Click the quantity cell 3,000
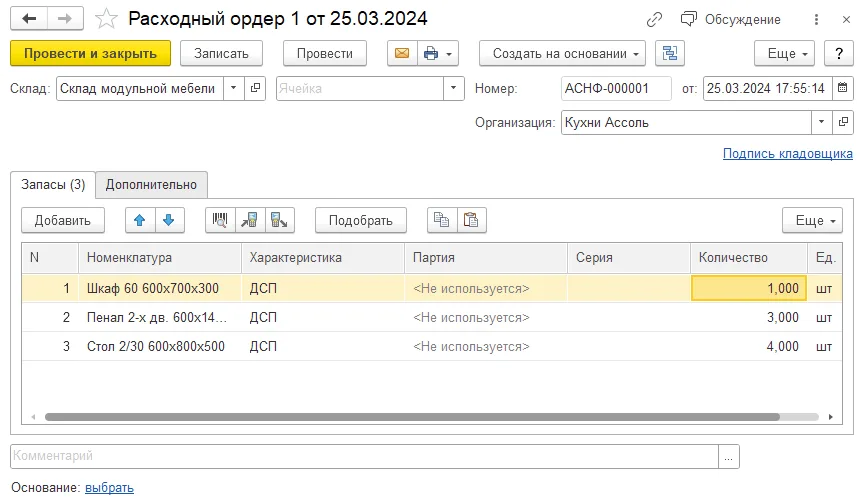Image resolution: width=867 pixels, height=502 pixels. [749, 317]
